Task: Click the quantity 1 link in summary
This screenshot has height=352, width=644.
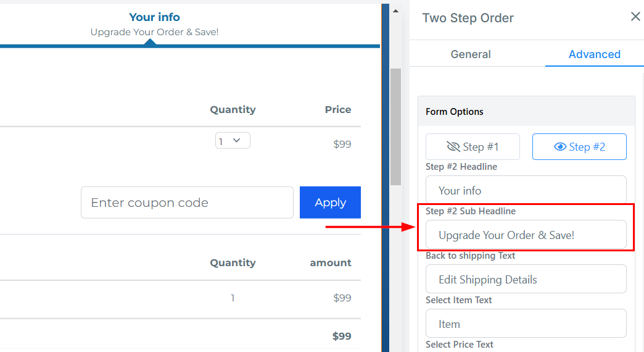Action: tap(233, 298)
